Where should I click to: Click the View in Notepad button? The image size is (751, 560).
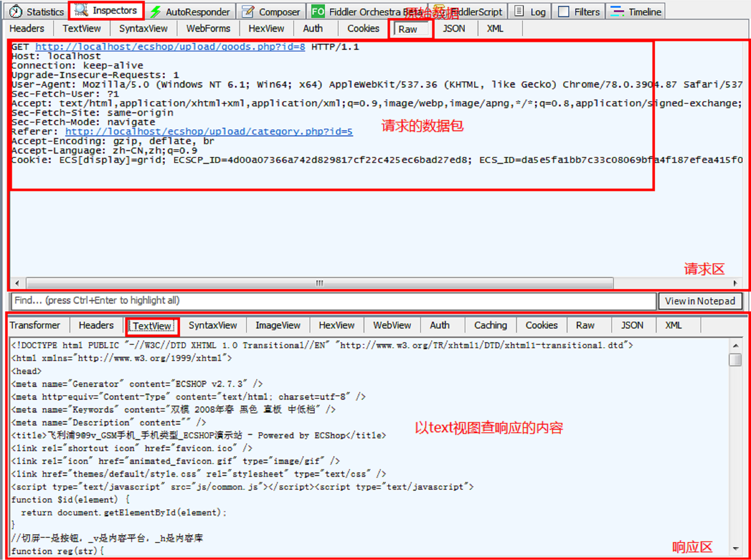coord(700,301)
